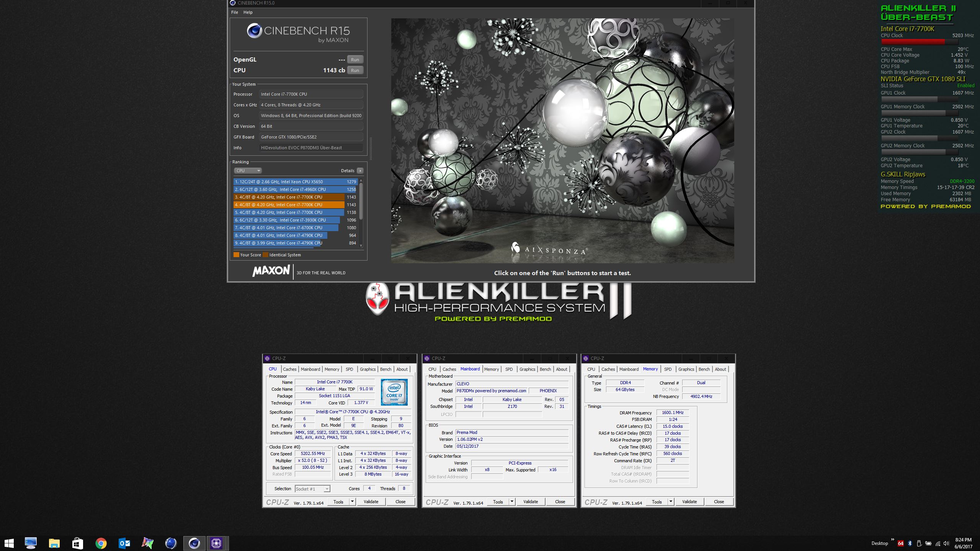980x551 pixels.
Task: Open Outlook from the taskbar
Action: click(124, 543)
